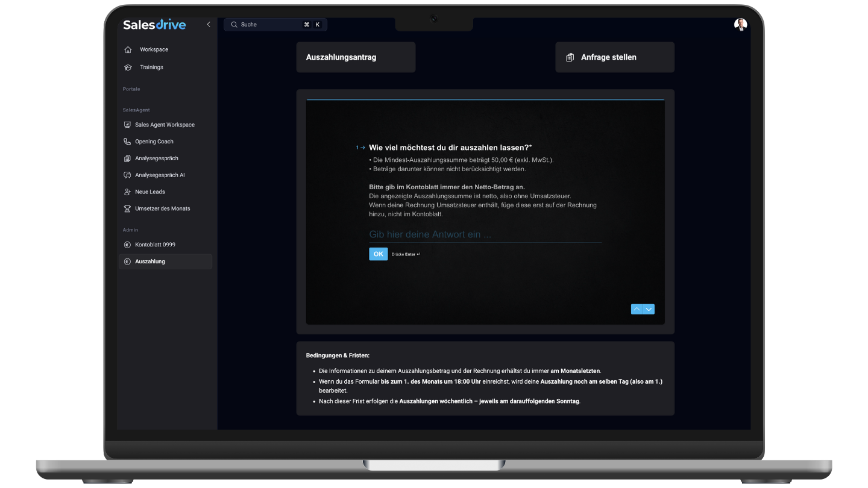Image resolution: width=868 pixels, height=488 pixels.
Task: Go to previous question with up arrow
Action: tap(637, 309)
